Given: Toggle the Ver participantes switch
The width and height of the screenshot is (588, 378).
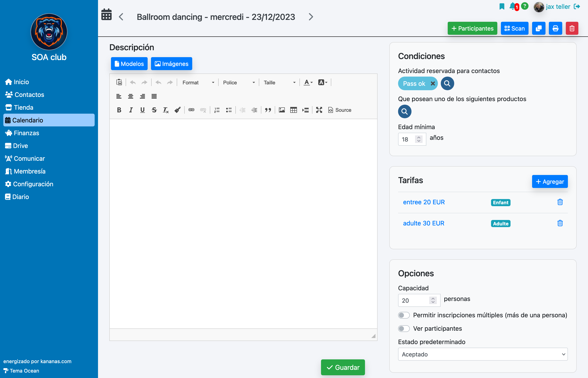Looking at the screenshot, I should pos(404,328).
